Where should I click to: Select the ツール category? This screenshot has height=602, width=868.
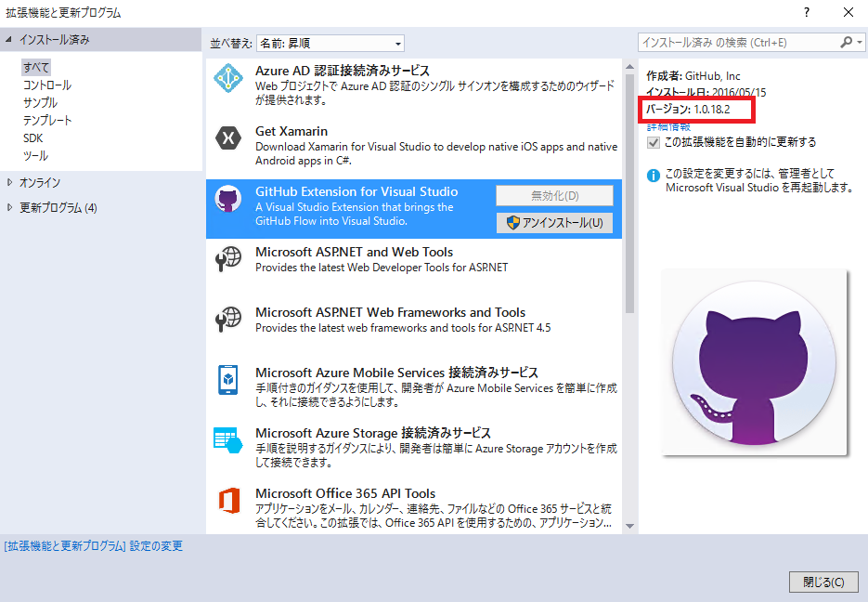tap(35, 156)
